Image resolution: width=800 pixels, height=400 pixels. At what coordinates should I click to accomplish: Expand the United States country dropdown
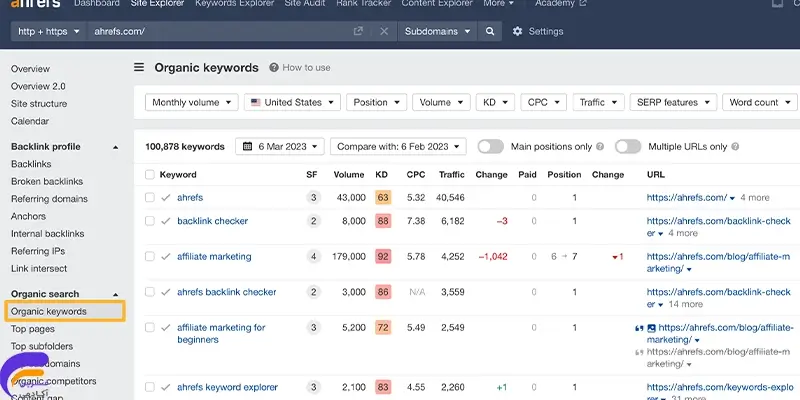(x=291, y=102)
